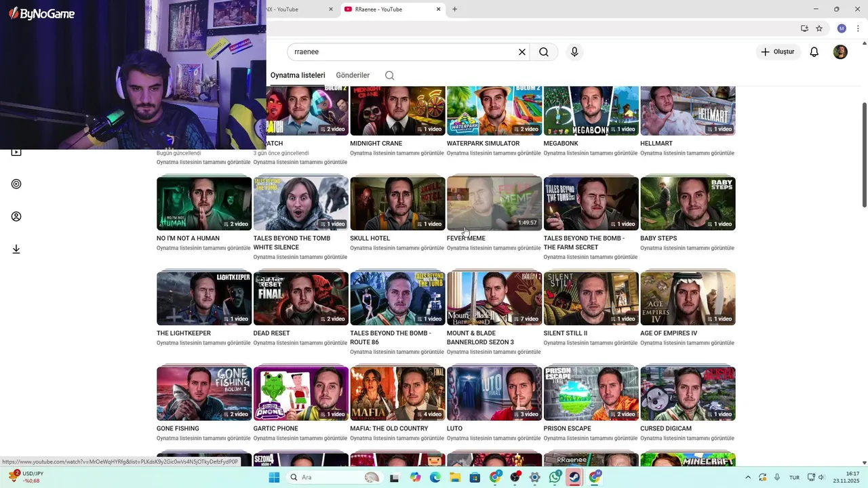Search within the channel using the magnifier icon beside Gönderiler
Viewport: 868px width, 488px height.
pos(389,75)
